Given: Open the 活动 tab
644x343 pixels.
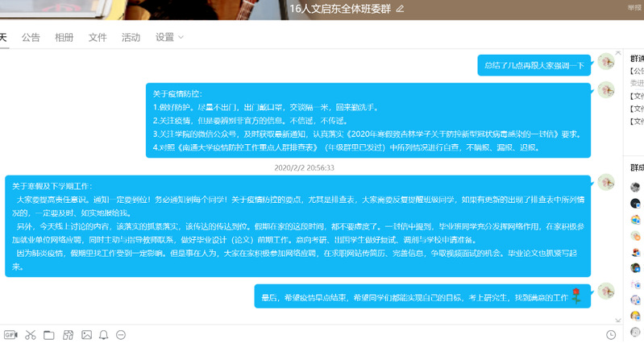Looking at the screenshot, I should [131, 37].
